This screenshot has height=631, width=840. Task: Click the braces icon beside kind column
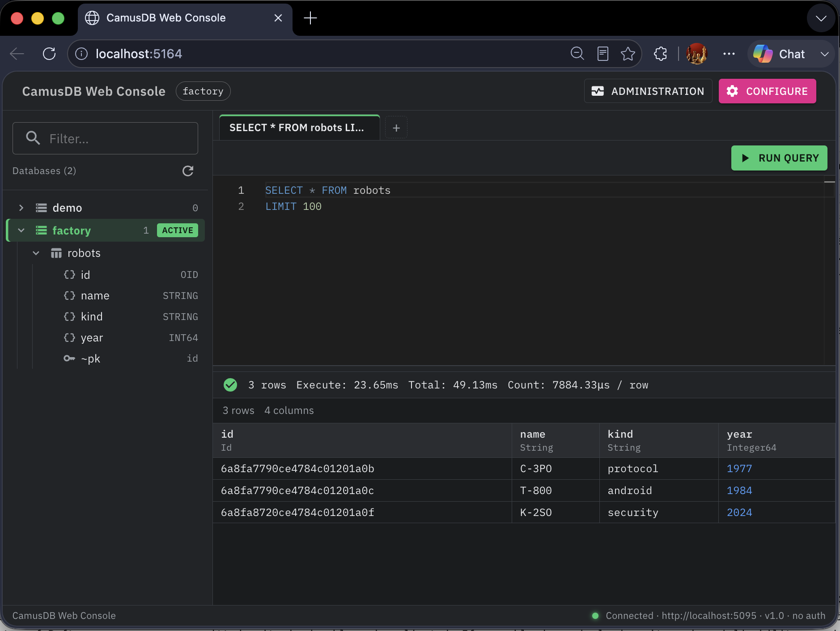point(69,316)
